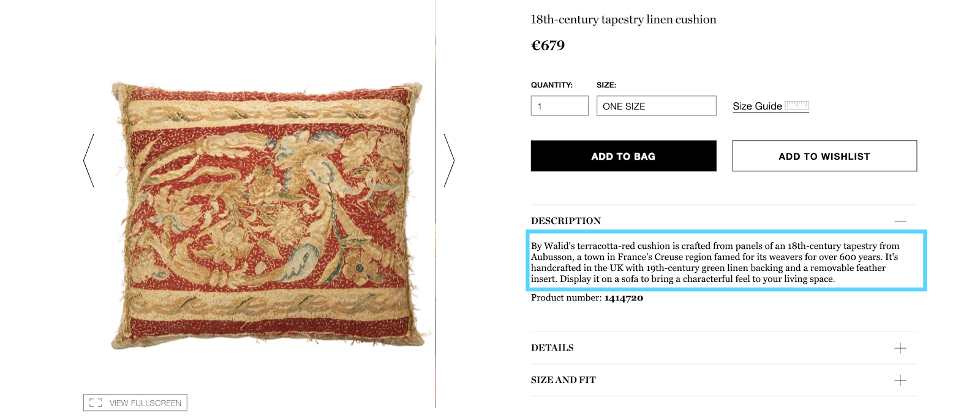Click the Description section header
Image resolution: width=980 pixels, height=416 pixels.
coord(565,220)
